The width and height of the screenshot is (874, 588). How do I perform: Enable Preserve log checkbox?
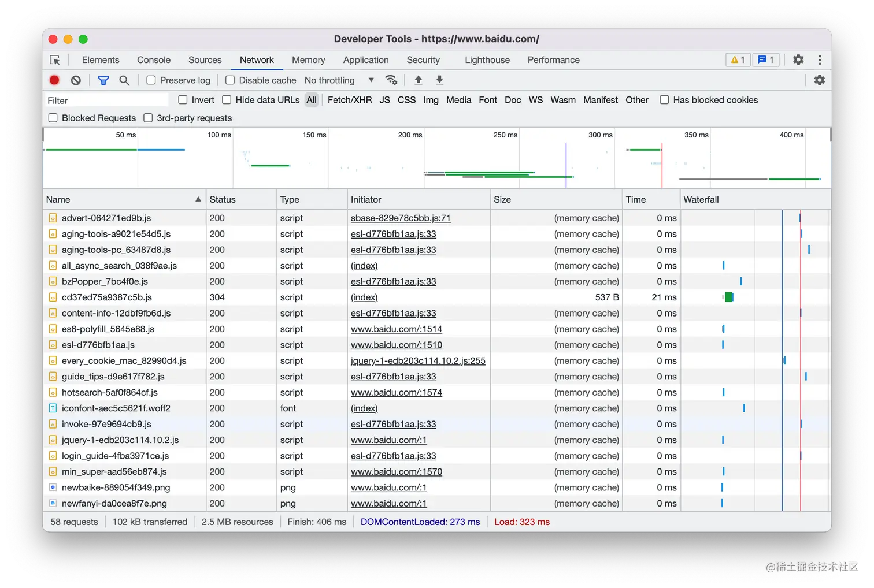pos(151,80)
